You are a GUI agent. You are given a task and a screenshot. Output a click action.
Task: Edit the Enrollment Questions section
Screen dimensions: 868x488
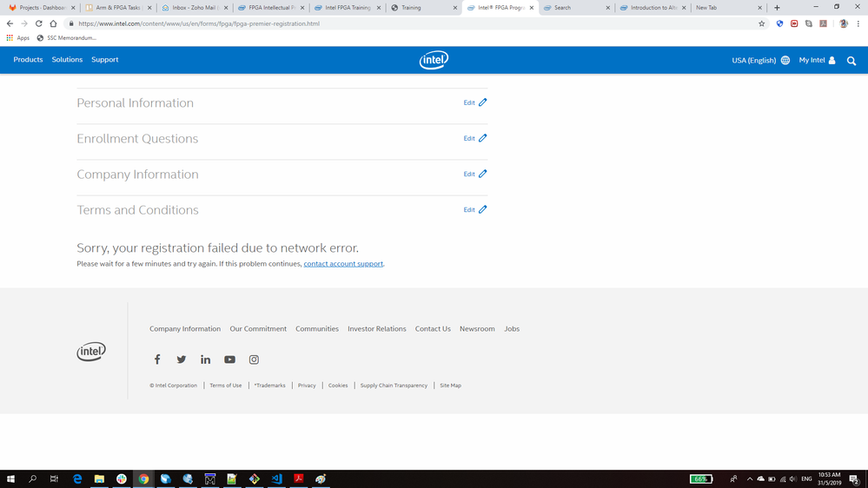click(475, 138)
